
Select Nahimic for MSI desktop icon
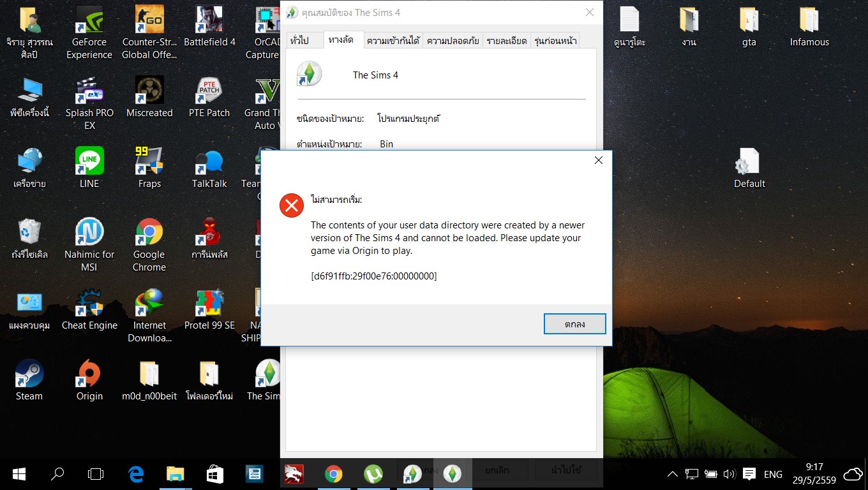pyautogui.click(x=89, y=245)
